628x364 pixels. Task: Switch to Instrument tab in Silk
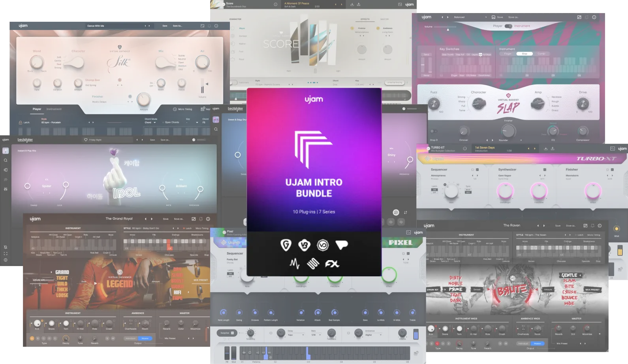pos(54,109)
